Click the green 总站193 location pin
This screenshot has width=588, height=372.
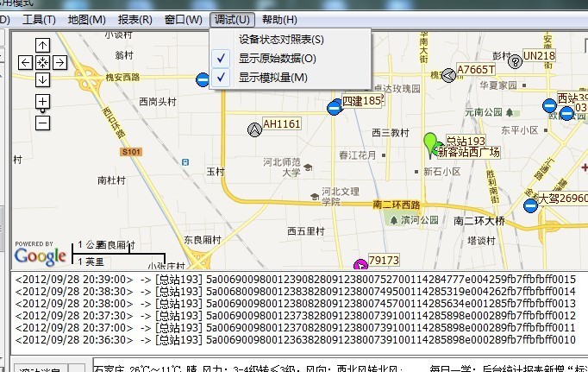point(430,142)
